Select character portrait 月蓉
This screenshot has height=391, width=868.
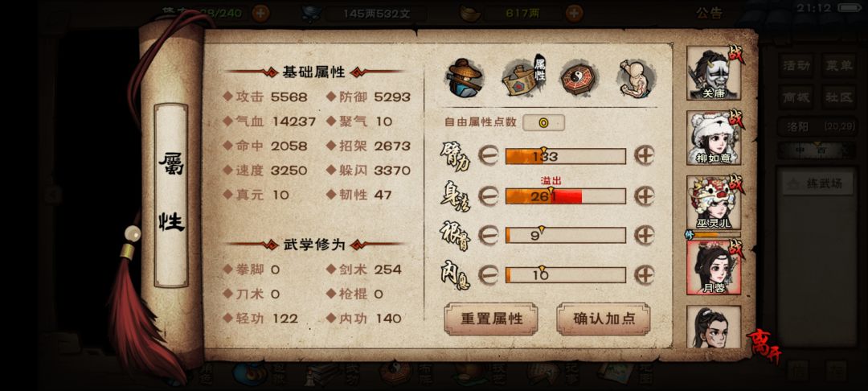714,267
